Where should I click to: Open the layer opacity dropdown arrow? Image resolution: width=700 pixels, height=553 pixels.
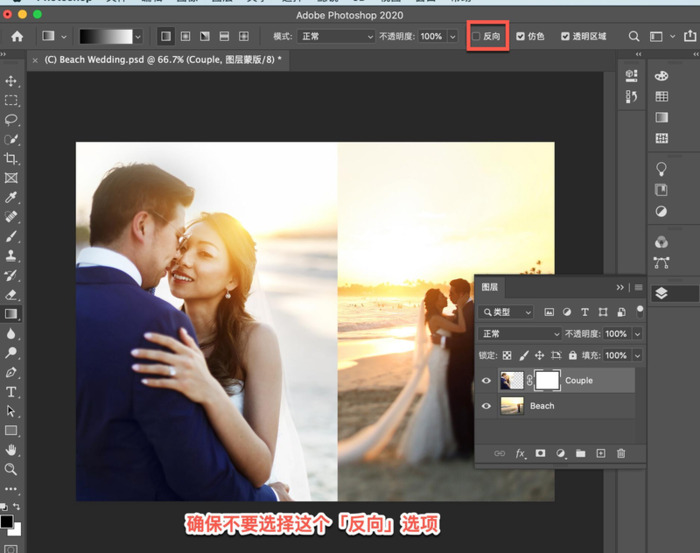(638, 334)
